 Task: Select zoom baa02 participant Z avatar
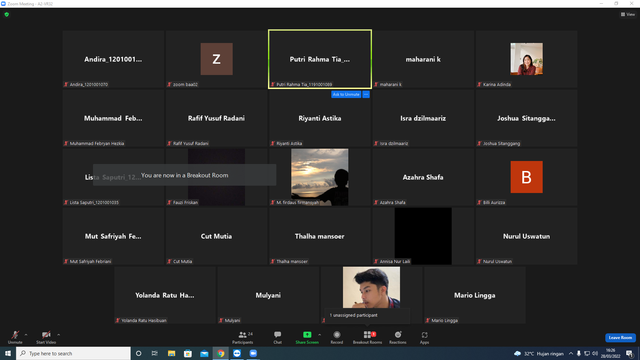[216, 59]
